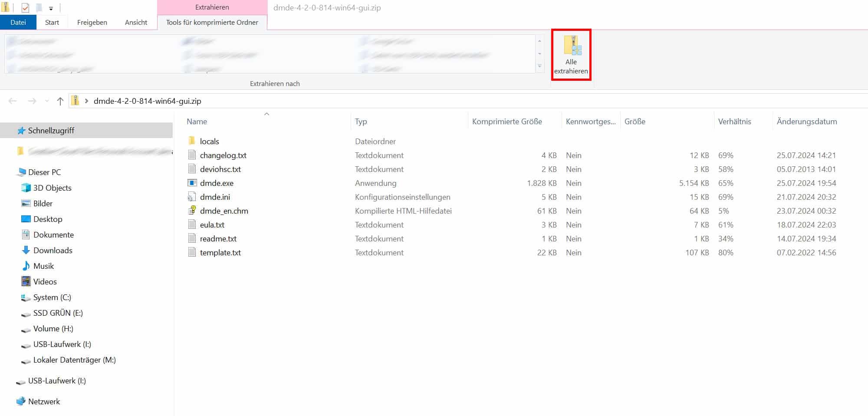This screenshot has width=868, height=416.
Task: Go back with the back arrow
Action: point(13,101)
